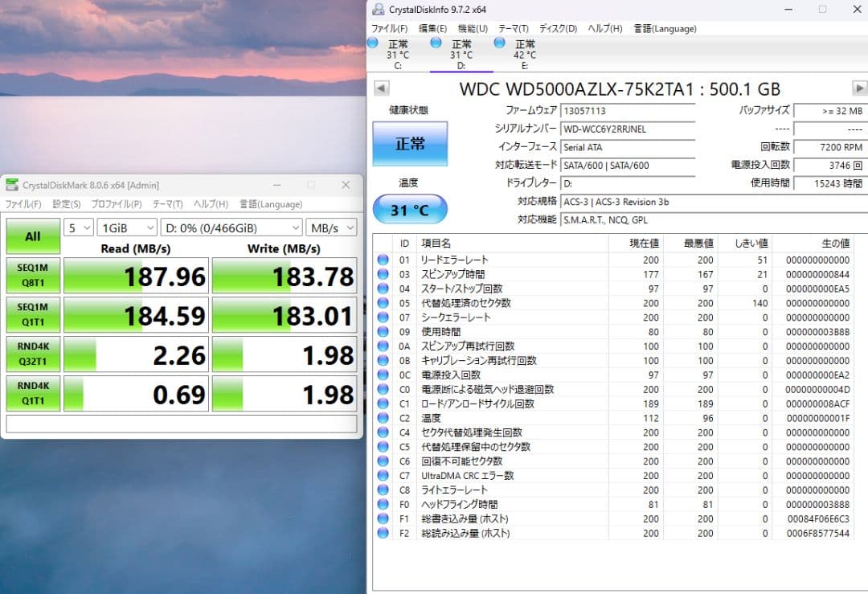
Task: Click the blue health dot beside リードエラーレート
Action: pos(381,258)
